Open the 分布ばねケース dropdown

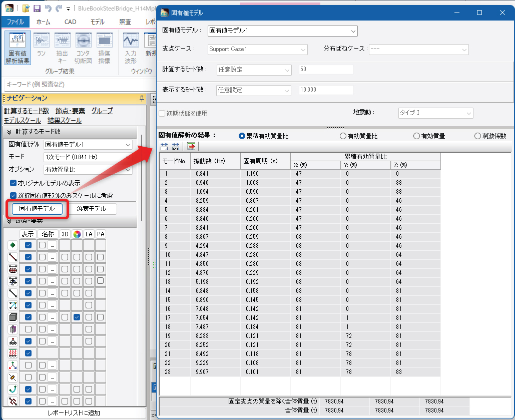419,49
